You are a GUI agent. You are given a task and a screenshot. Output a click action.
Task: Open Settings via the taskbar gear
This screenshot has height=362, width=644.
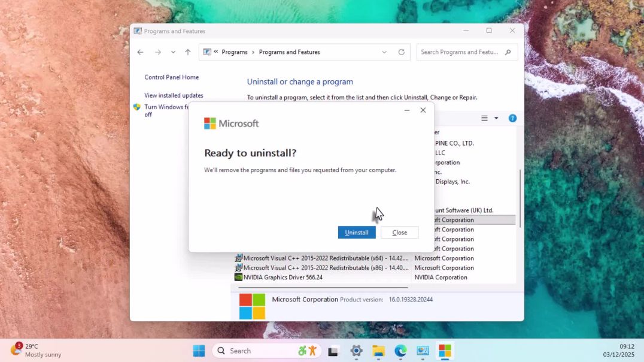(x=356, y=350)
